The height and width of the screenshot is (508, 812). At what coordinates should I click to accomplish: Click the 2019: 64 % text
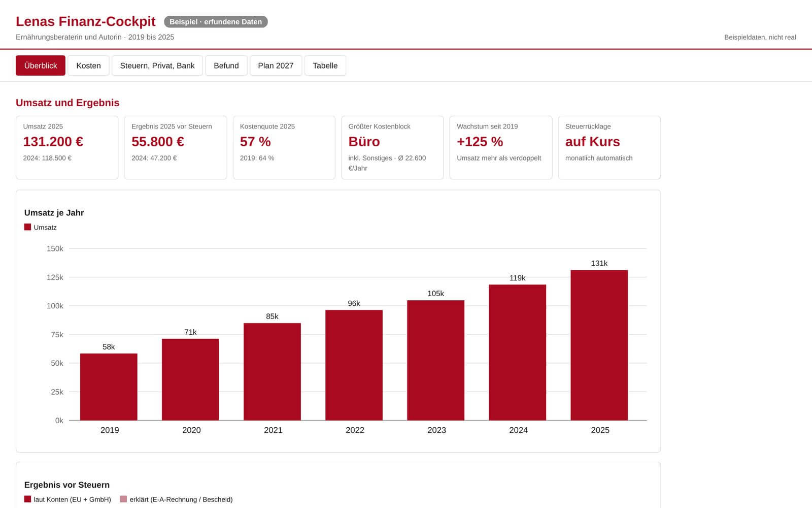[x=257, y=158]
